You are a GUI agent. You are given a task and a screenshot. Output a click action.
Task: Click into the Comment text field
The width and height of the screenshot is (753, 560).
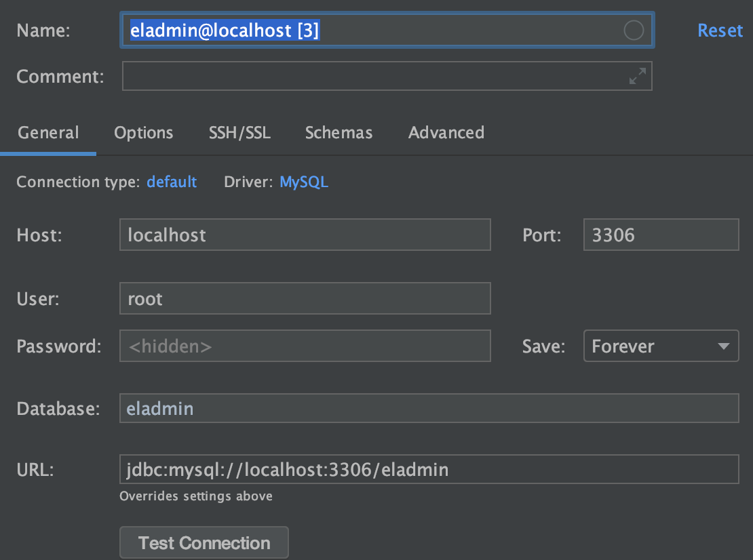coord(387,76)
